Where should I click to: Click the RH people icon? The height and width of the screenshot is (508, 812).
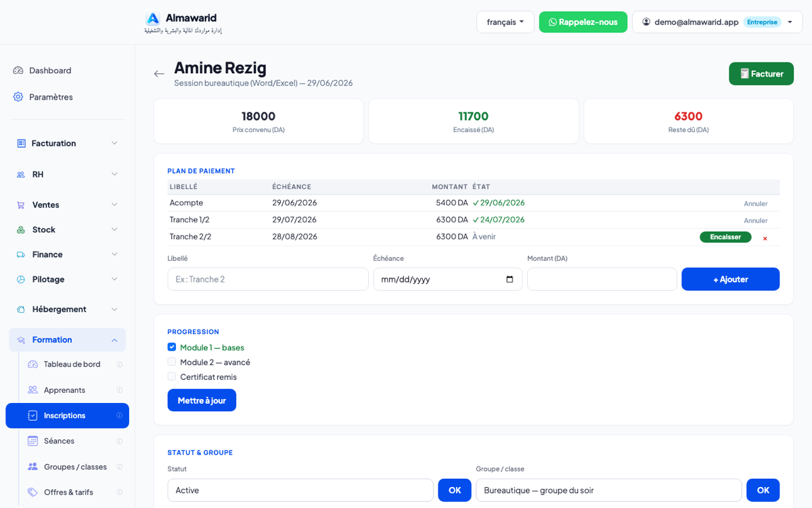[21, 175]
